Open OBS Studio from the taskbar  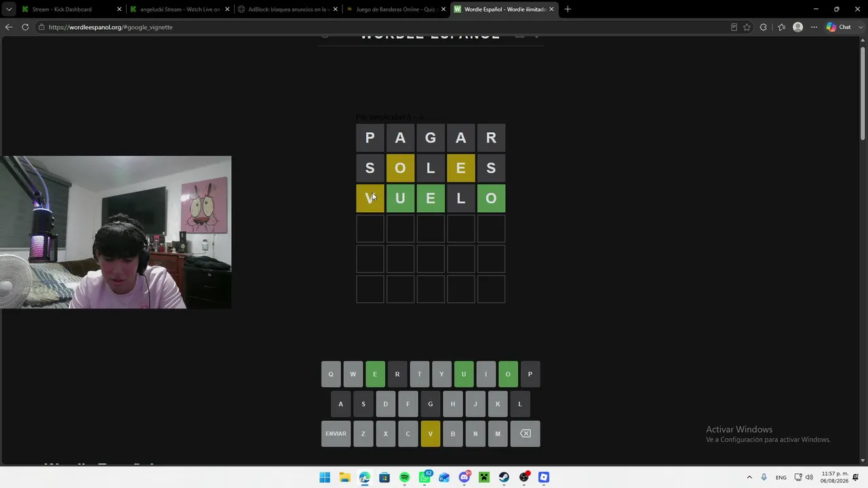(x=524, y=477)
